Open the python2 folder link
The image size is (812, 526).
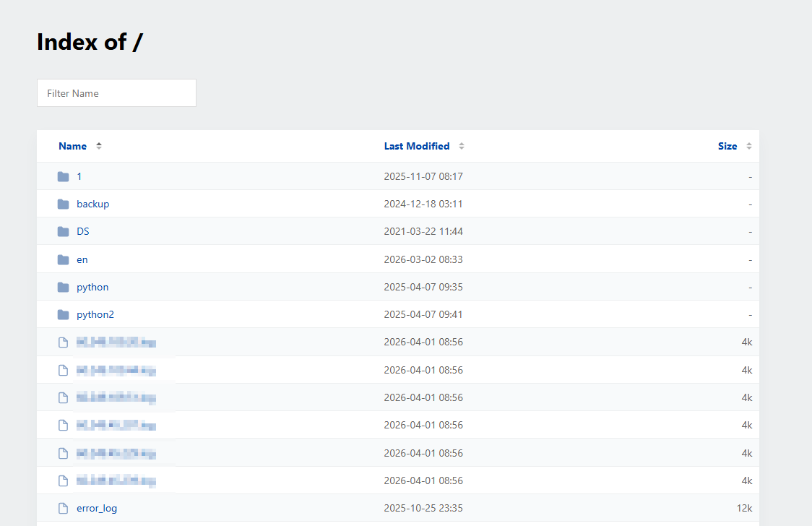(95, 315)
